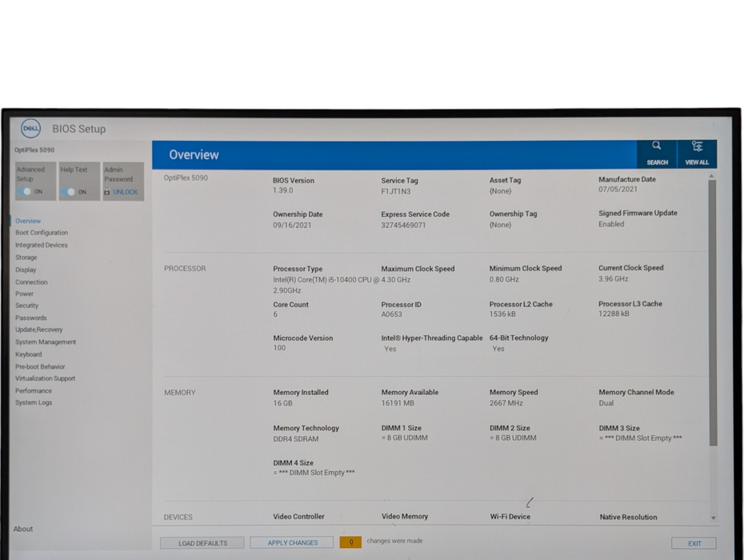Click Manufacture Date 07/05/2021
The height and width of the screenshot is (560, 744).
(618, 189)
